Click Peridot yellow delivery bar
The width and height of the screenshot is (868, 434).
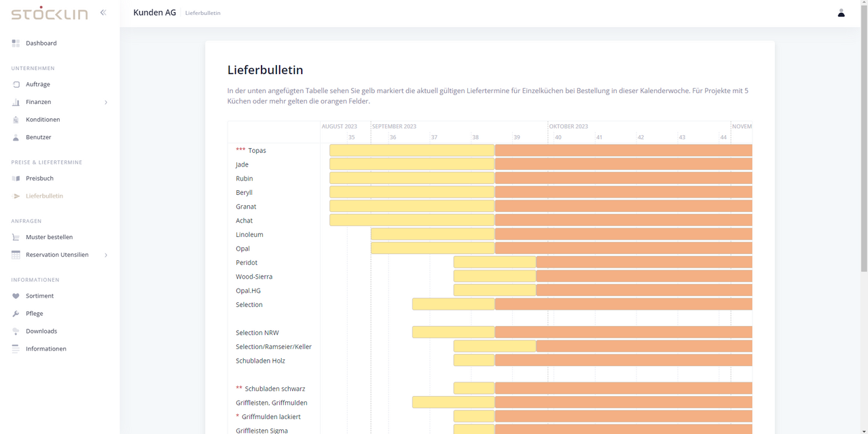(x=495, y=262)
